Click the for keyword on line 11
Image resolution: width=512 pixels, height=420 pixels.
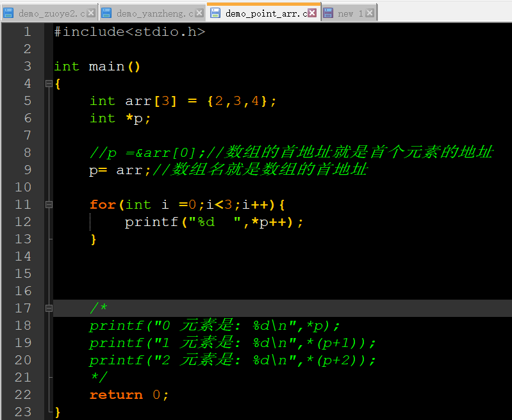point(103,205)
